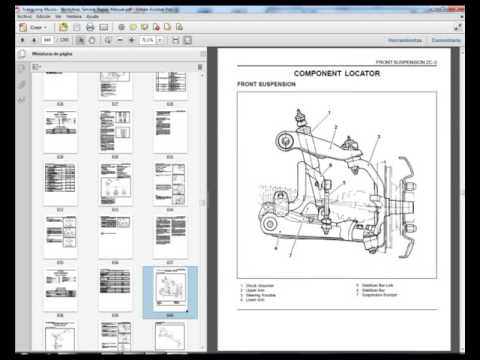Click the last document icon in upper toolbar
Image resolution: width=480 pixels, height=360 pixels.
[179, 27]
